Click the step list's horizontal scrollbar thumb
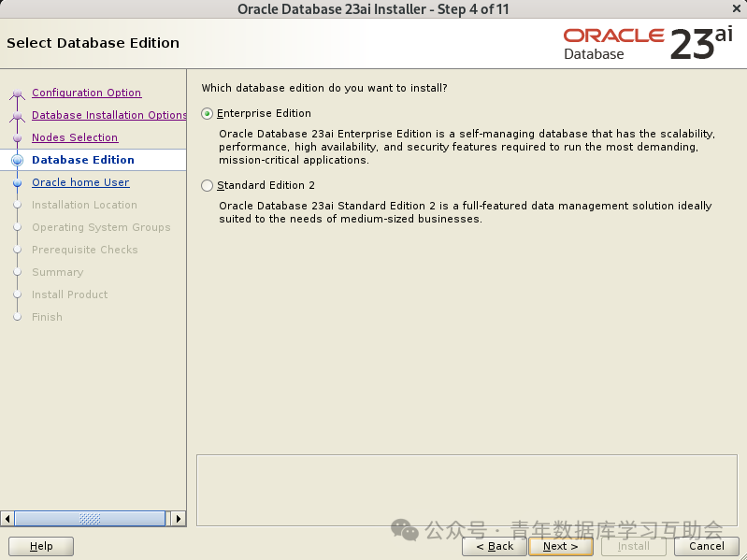Viewport: 747px width, 560px height. pyautogui.click(x=90, y=519)
